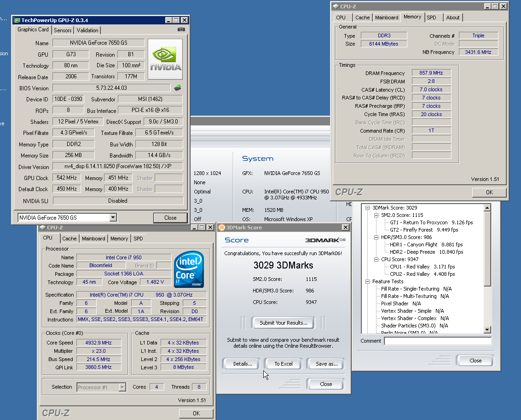Click Close button in 3DMark Score dialog

pos(326,384)
